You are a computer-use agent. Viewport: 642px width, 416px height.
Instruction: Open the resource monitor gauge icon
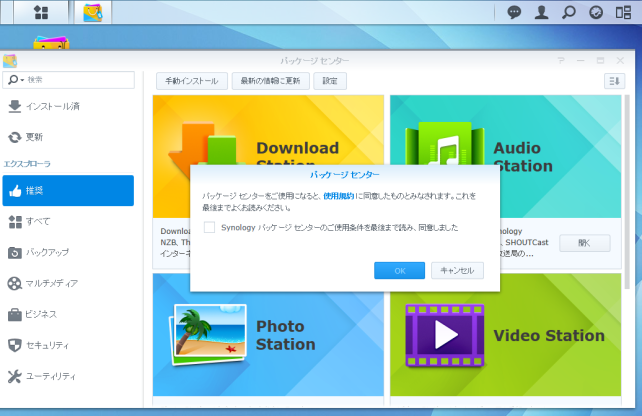(596, 12)
